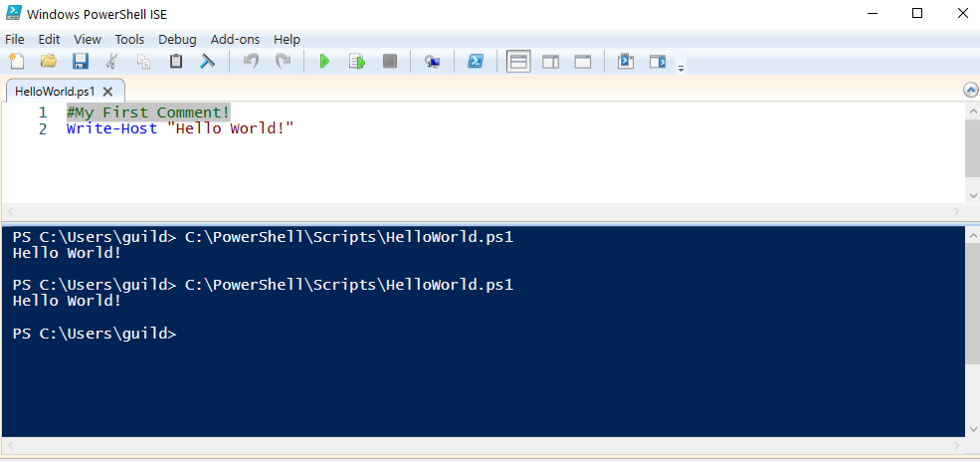Click console pane scroll right arrow
Image resolution: width=980 pixels, height=462 pixels.
[x=957, y=445]
